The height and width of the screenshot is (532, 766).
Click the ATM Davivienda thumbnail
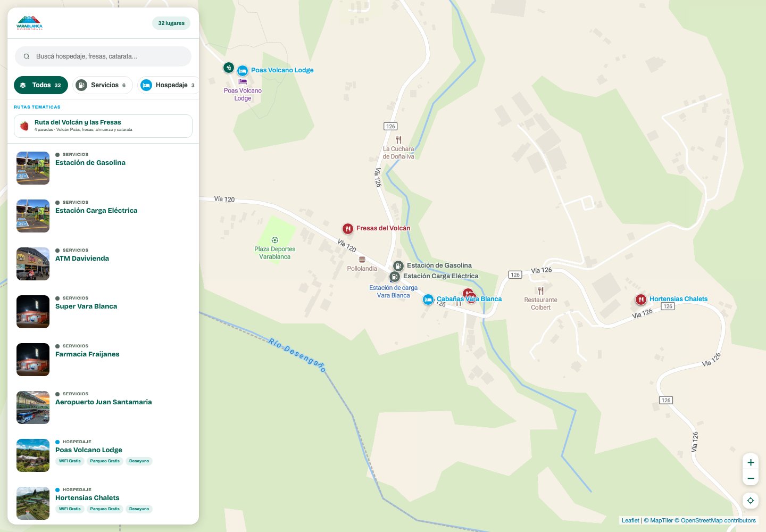coord(33,264)
